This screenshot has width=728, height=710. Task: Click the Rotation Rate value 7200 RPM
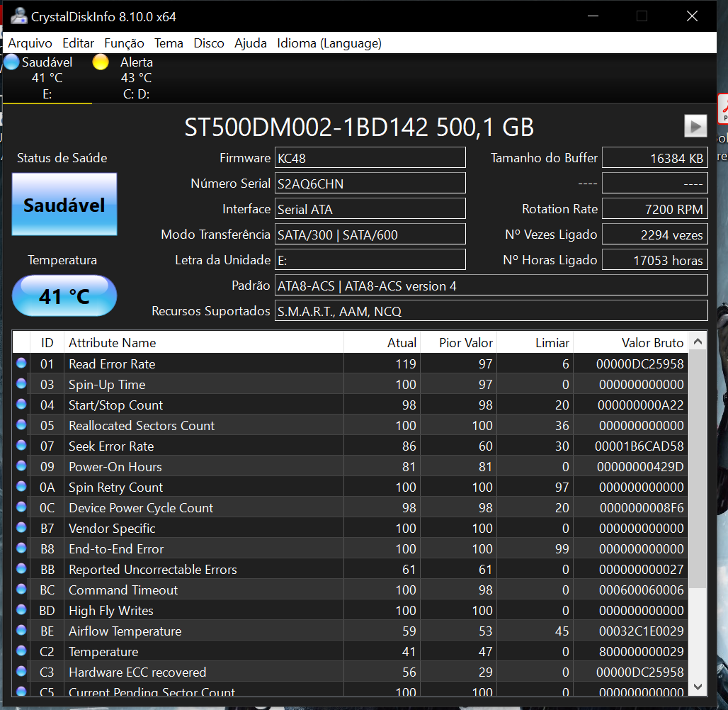[654, 208]
